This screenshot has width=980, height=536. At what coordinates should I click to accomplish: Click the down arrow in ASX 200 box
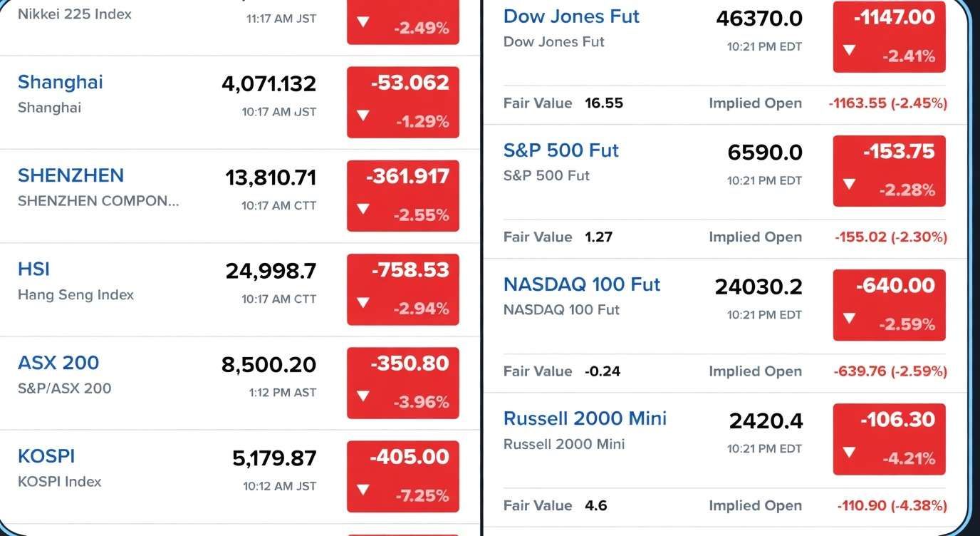click(x=363, y=396)
